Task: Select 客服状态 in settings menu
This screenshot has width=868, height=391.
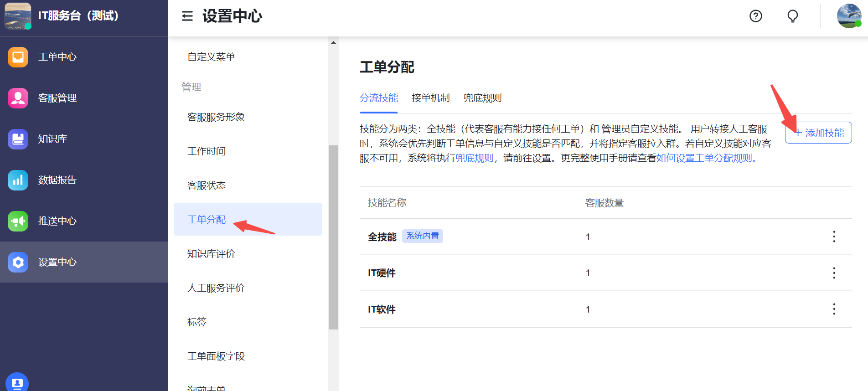Action: point(207,185)
